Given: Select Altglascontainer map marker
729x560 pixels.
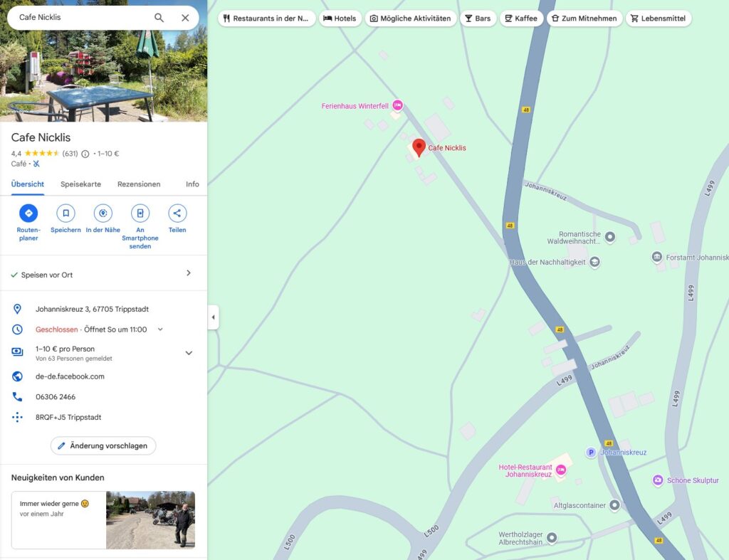Looking at the screenshot, I should 614,504.
